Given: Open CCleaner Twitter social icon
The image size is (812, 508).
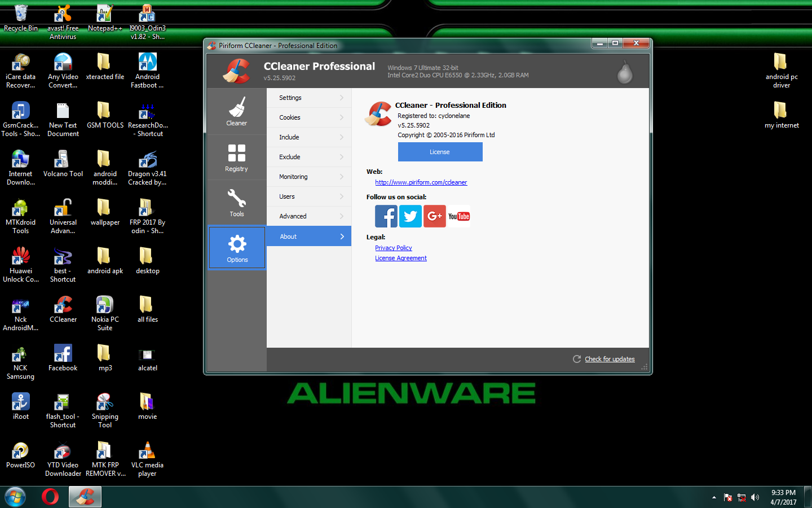Looking at the screenshot, I should [x=411, y=216].
